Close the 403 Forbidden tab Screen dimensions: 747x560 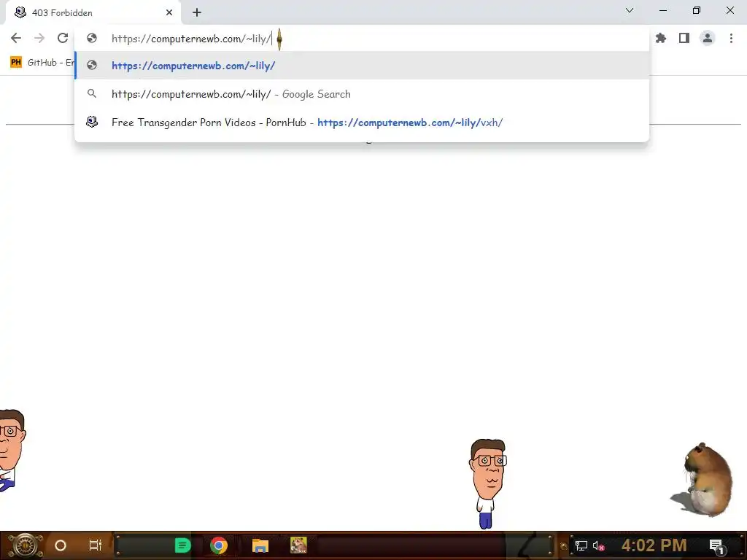pos(169,13)
